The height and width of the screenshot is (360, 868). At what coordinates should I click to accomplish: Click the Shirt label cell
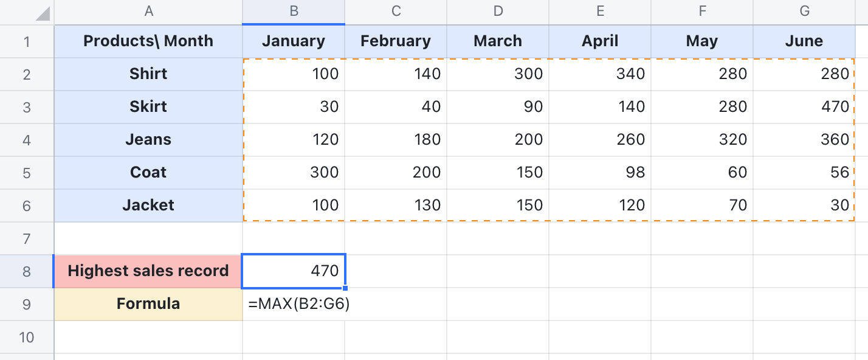click(x=148, y=74)
